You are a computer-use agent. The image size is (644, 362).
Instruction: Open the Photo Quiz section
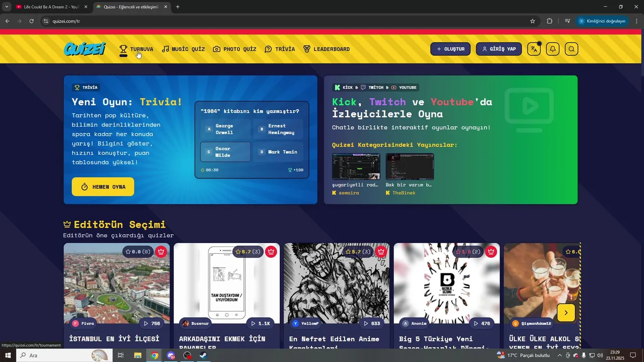(x=234, y=49)
